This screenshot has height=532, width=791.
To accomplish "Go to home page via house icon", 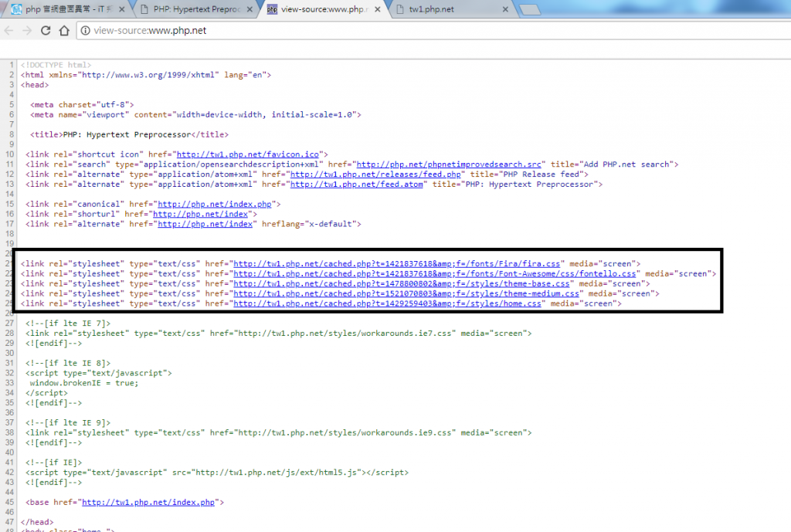I will [x=64, y=31].
